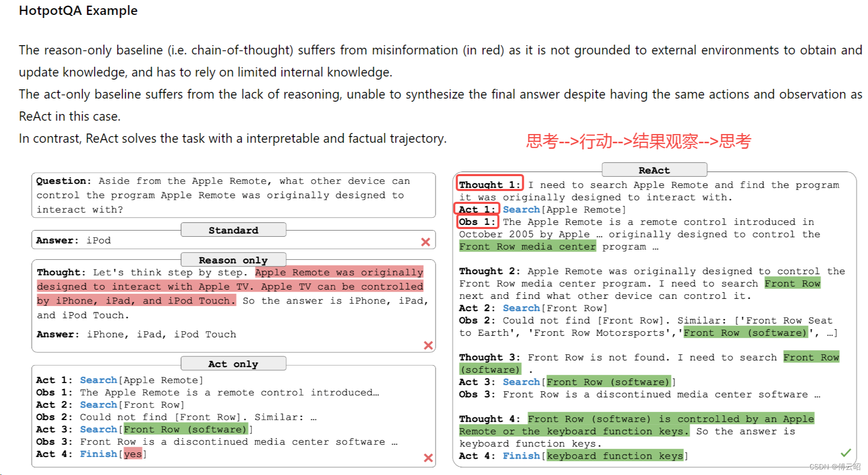868x475 pixels.
Task: Click "Search" in Act 3 of ReAct panel
Action: coord(521,382)
